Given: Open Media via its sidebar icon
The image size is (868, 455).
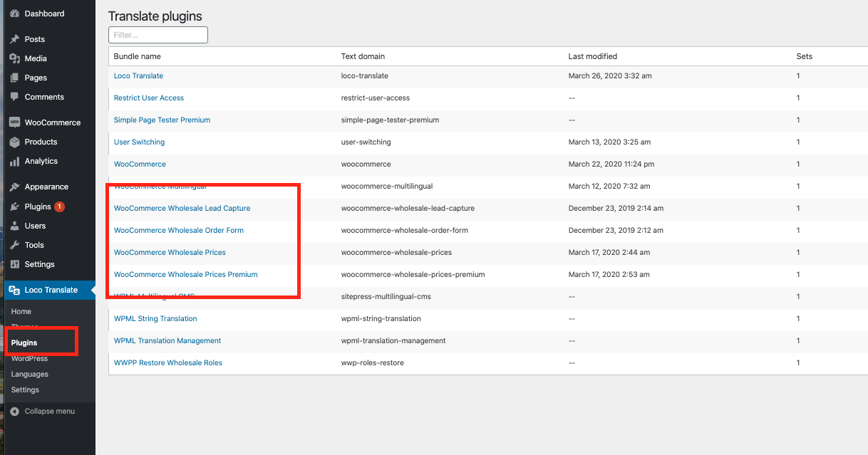Looking at the screenshot, I should coord(14,58).
